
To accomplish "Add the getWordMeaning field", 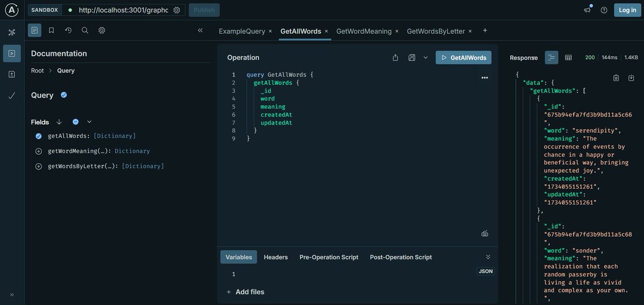I will pos(39,151).
